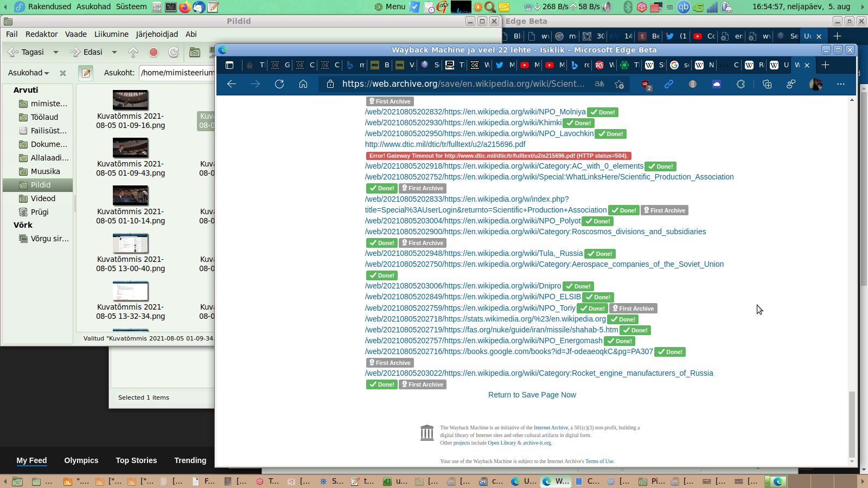Launch Firefox from the top panel
868x488 pixels.
185,7
